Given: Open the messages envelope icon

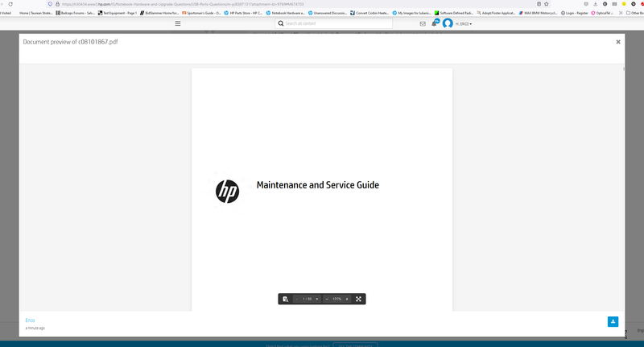Looking at the screenshot, I should pyautogui.click(x=423, y=24).
